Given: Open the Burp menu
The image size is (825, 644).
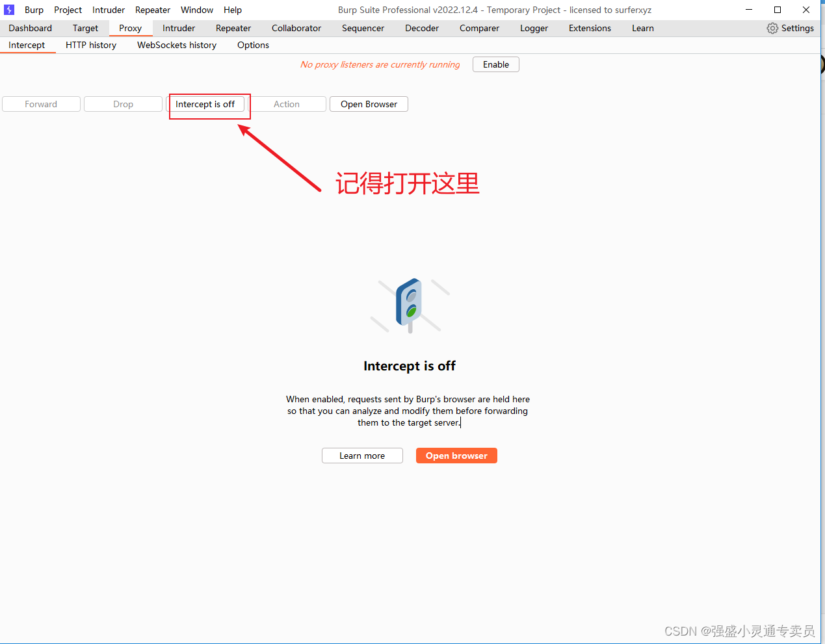Looking at the screenshot, I should [x=34, y=10].
